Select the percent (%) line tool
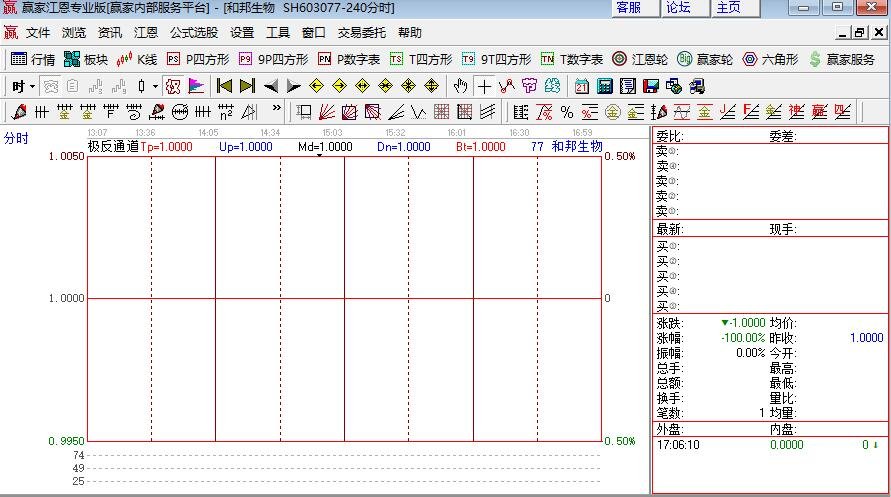891x497 pixels. [x=567, y=111]
